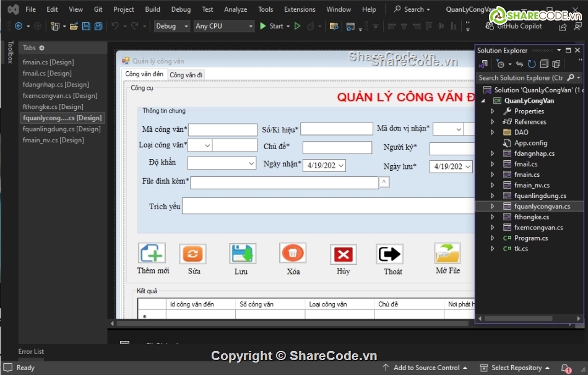Viewport: 588px width, 375px height.
Task: Click the Share icon beside Copilot
Action: pos(563,27)
